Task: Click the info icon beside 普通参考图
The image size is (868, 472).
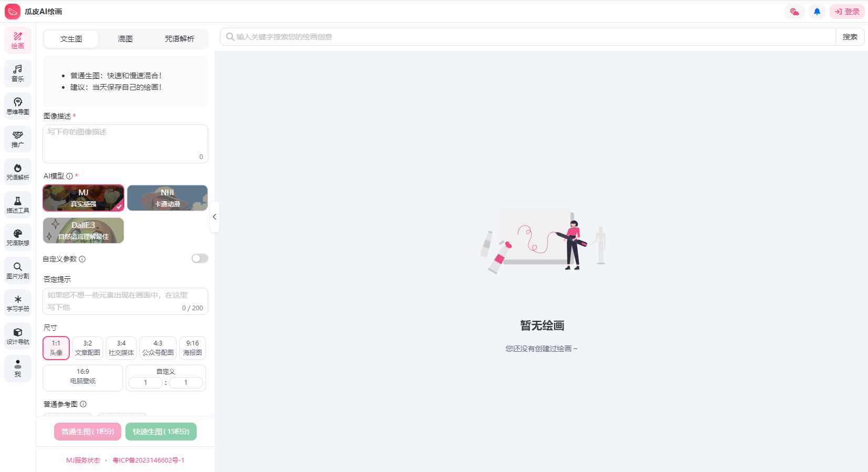Action: (83, 404)
